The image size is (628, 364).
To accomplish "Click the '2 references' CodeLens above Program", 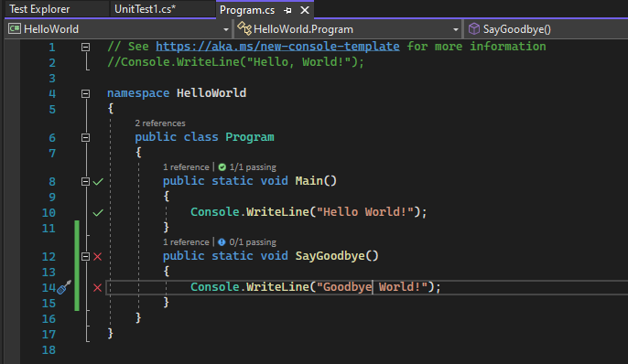I will (160, 123).
